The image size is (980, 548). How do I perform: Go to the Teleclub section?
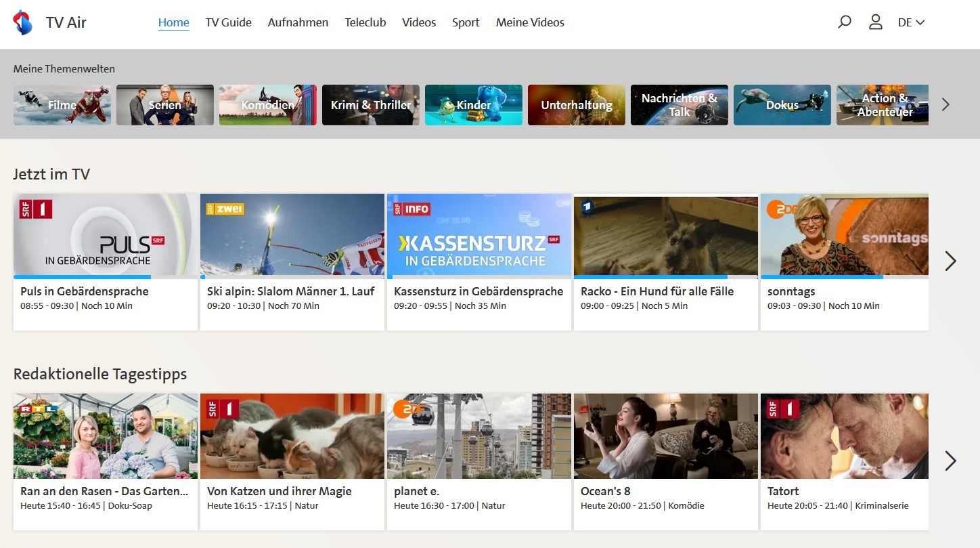tap(365, 22)
